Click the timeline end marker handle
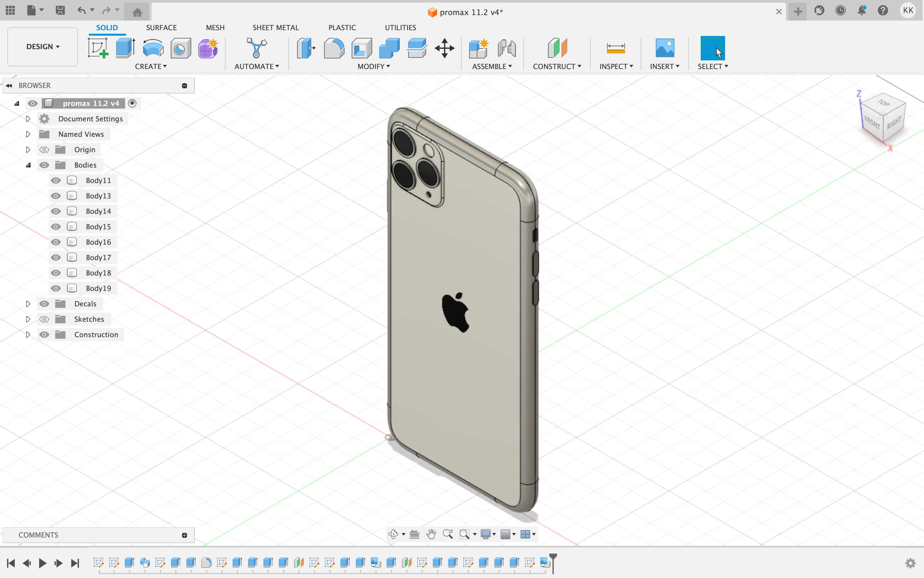The image size is (924, 578). click(553, 557)
